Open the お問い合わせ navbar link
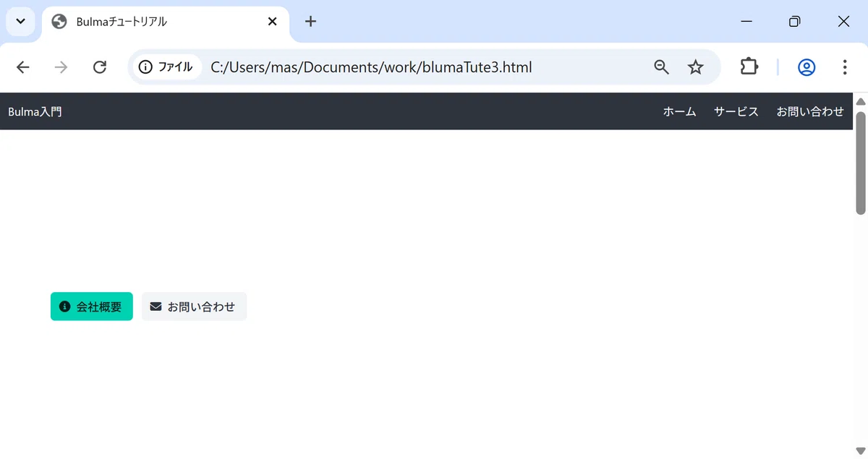868x459 pixels. tap(810, 111)
